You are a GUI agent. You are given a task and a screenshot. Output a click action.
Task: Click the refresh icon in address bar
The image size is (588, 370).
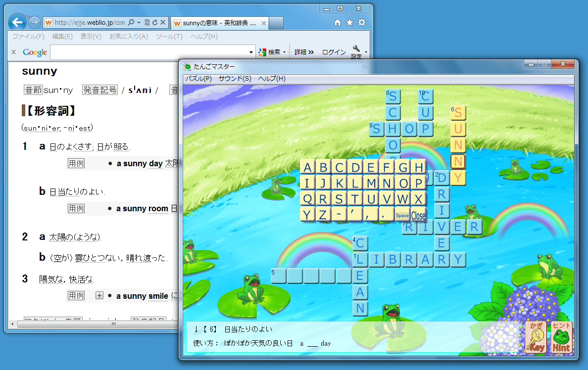(x=155, y=22)
